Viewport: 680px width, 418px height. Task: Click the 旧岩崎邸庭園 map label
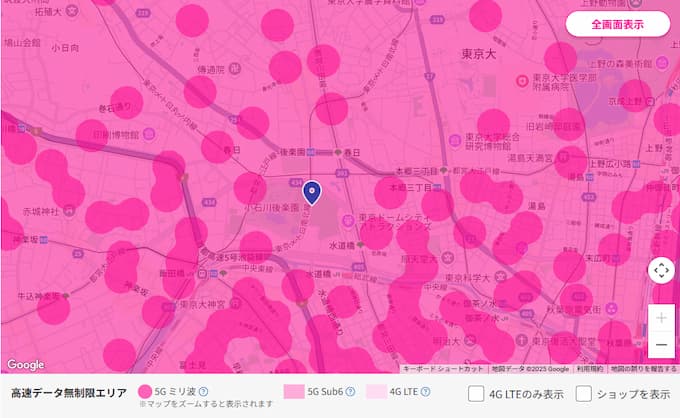tap(553, 127)
